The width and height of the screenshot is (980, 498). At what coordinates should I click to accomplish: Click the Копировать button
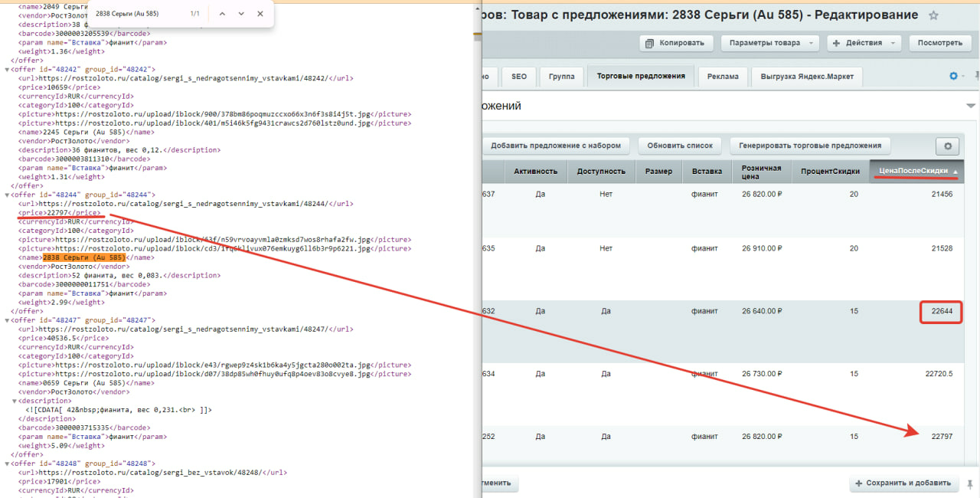(676, 43)
